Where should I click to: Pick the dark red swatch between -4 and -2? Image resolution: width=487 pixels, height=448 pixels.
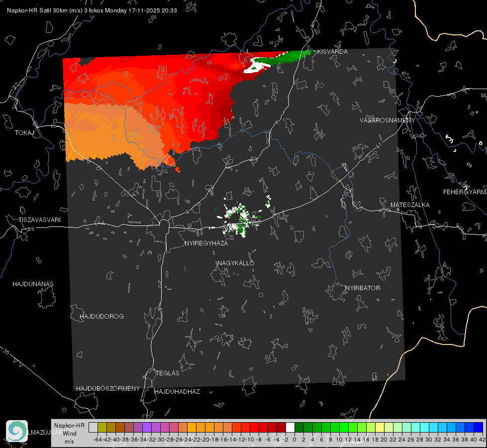[x=281, y=428]
